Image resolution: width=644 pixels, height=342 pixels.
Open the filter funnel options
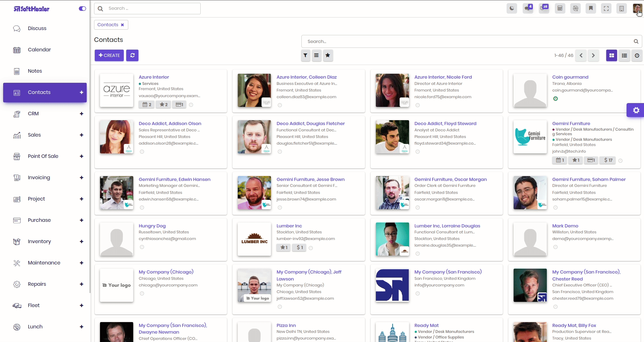click(306, 55)
